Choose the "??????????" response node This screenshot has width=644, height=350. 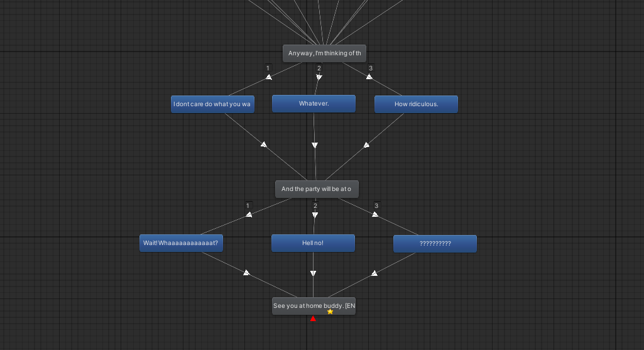coord(435,244)
